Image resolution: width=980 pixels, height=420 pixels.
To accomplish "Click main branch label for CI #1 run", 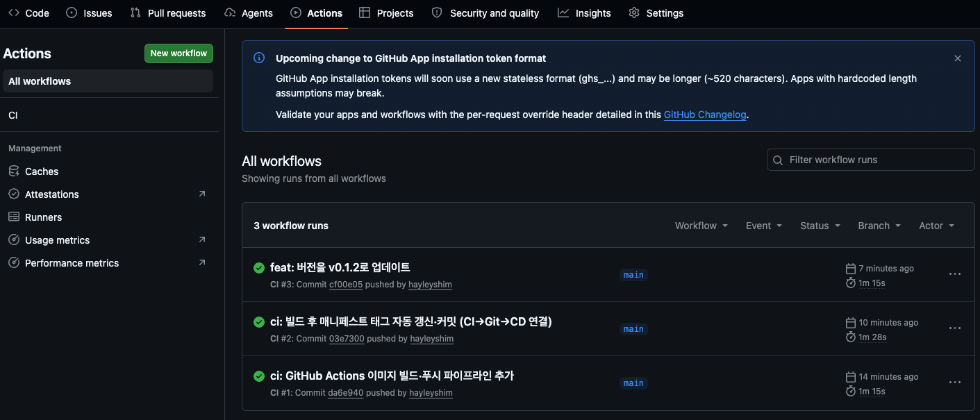I will tap(633, 383).
